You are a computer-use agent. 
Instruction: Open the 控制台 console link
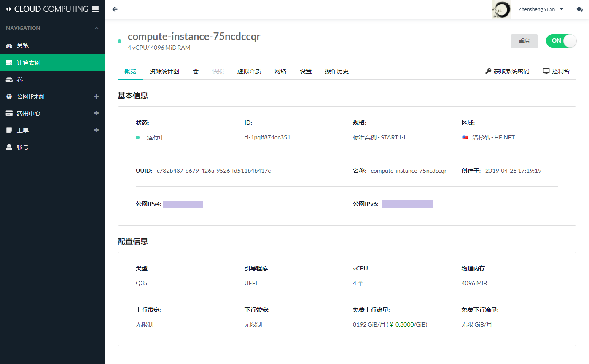(x=556, y=71)
